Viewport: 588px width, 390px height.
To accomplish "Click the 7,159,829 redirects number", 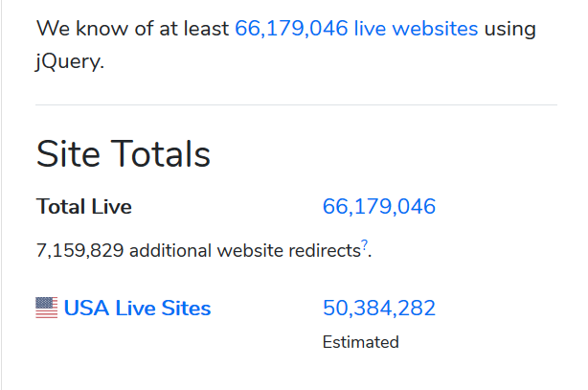I will pyautogui.click(x=79, y=251).
